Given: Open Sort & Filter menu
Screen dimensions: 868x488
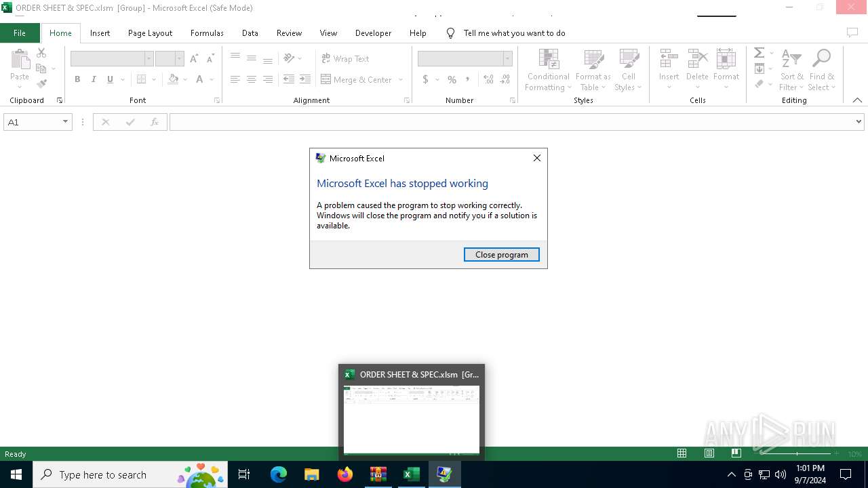Looking at the screenshot, I should pos(791,70).
